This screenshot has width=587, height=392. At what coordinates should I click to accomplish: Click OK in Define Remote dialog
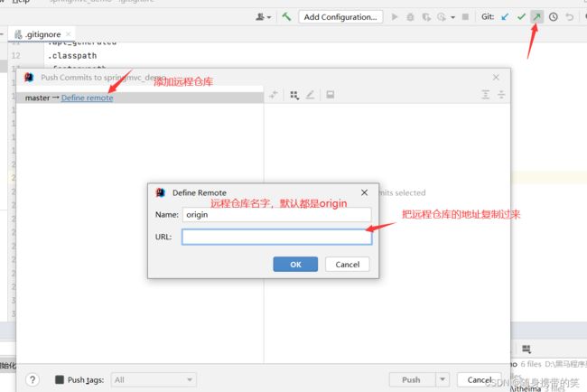coord(295,265)
